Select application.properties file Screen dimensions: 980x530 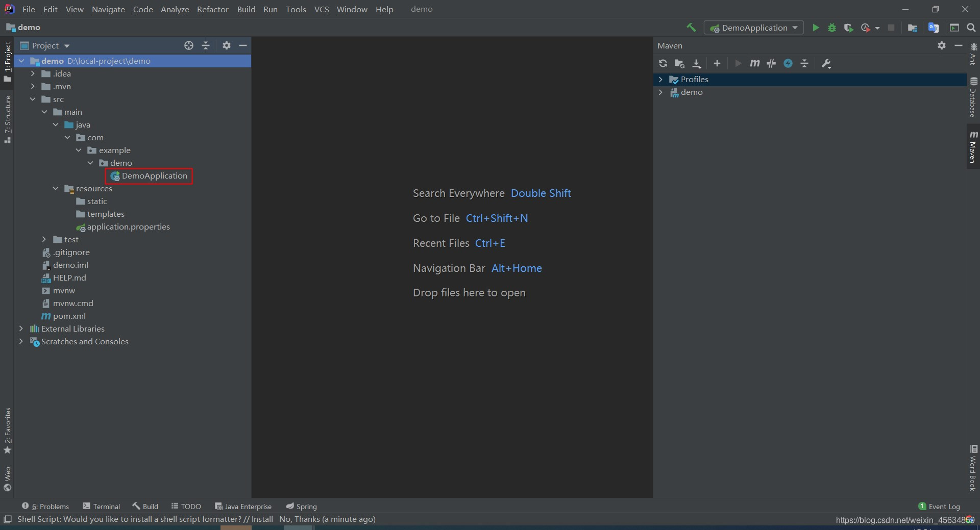coord(123,226)
